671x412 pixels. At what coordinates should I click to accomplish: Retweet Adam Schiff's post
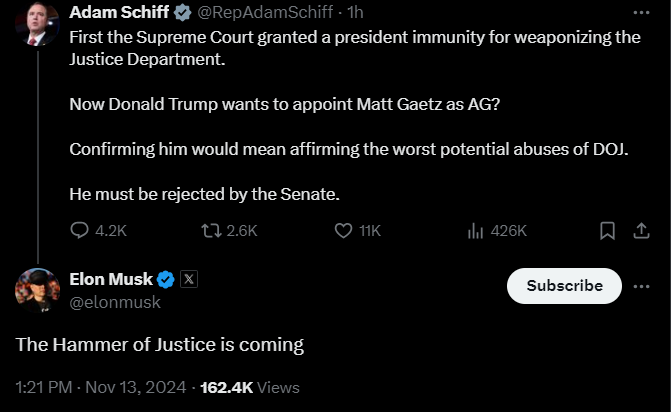tap(212, 231)
